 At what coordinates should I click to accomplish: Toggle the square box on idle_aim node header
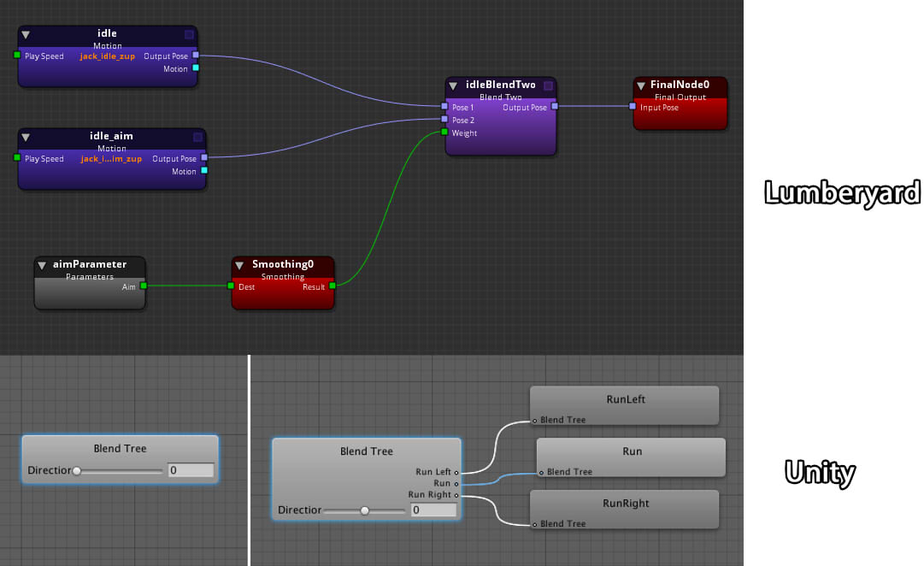pos(198,137)
